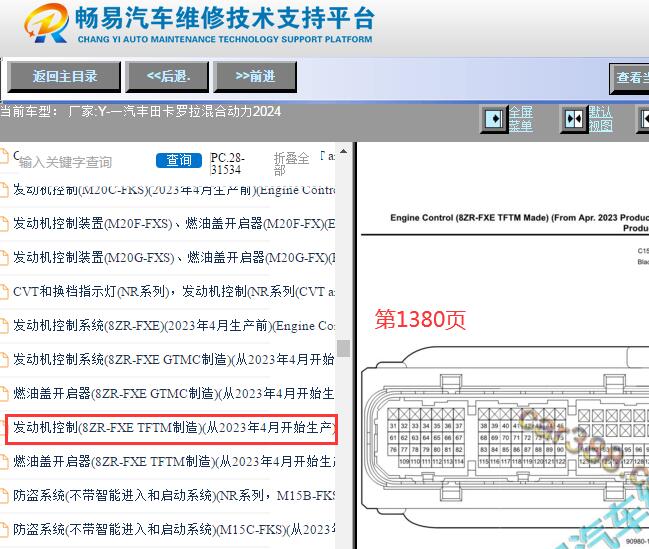The width and height of the screenshot is (649, 549).
Task: Click document icon beside 发动机控制装置(M20F-FXS)
Action: [4, 224]
